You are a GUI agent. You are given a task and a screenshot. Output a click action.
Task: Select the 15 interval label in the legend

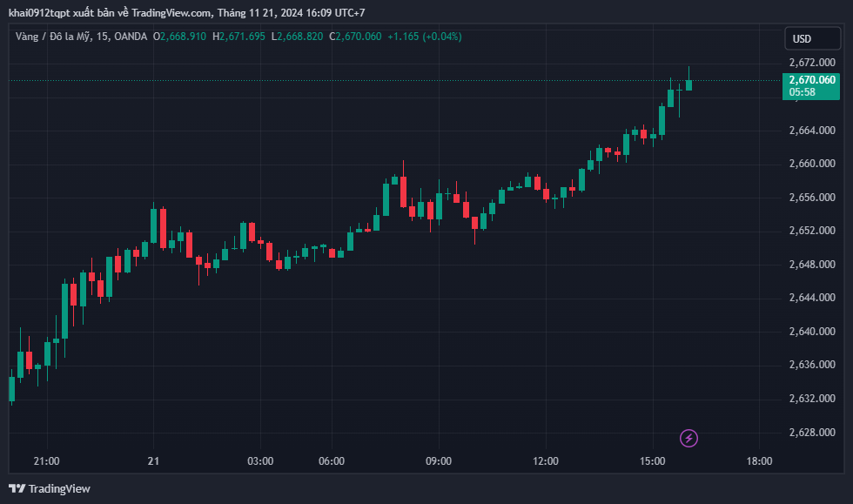tap(102, 37)
